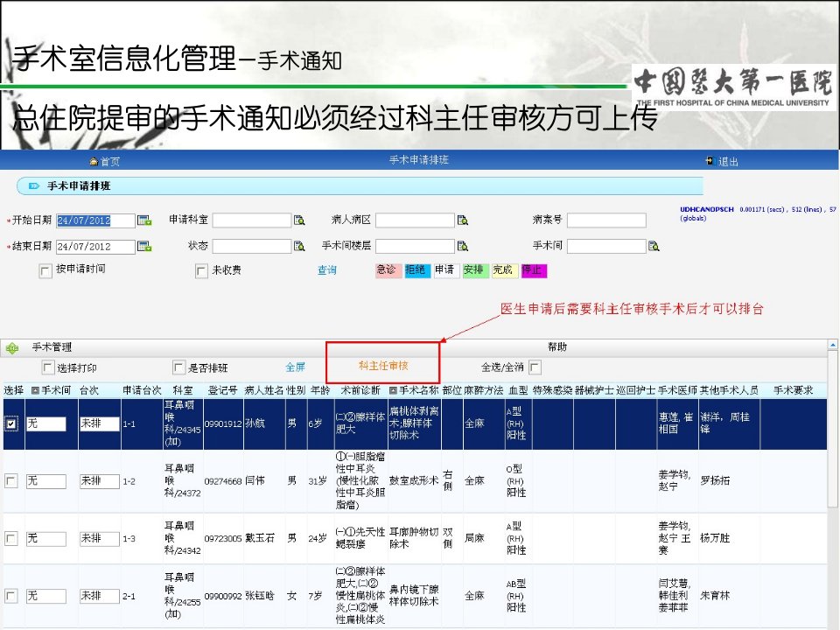Enable the 按申请时间 checkbox
The width and height of the screenshot is (840, 630).
pos(45,271)
